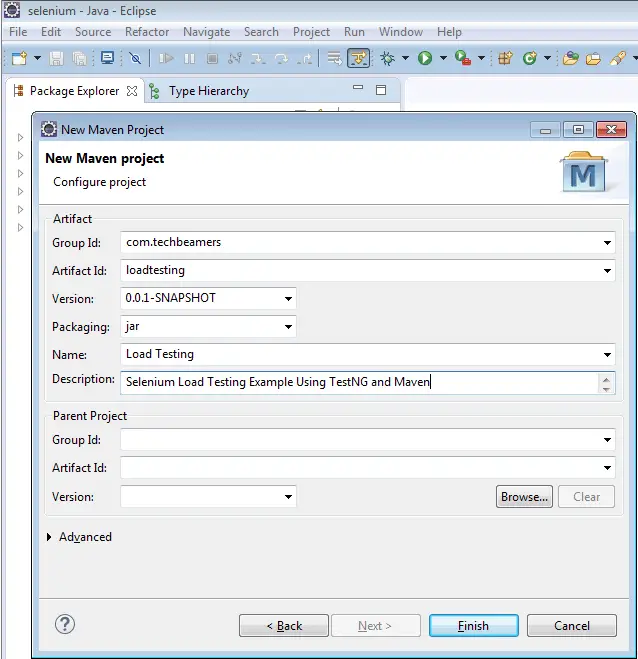This screenshot has width=638, height=659.
Task: Open the Version dropdown with 0.0.1-SNAPSHOT
Action: (x=288, y=298)
